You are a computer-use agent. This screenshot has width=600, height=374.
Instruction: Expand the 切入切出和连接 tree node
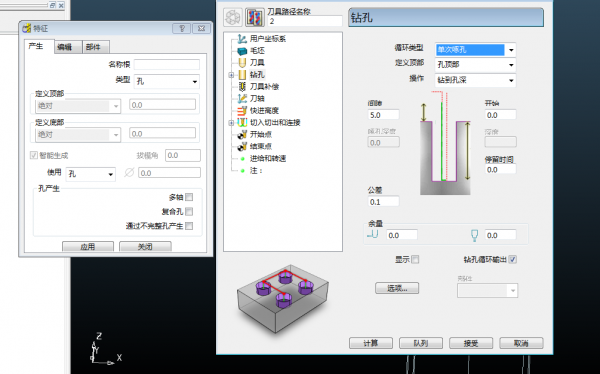231,123
